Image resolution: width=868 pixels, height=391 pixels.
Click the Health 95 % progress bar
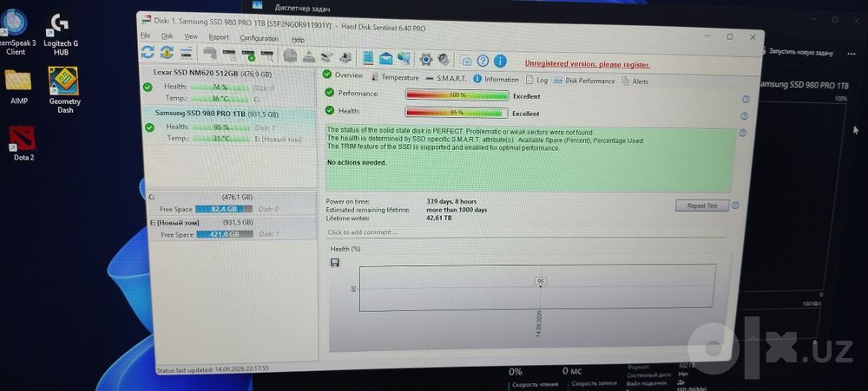457,112
